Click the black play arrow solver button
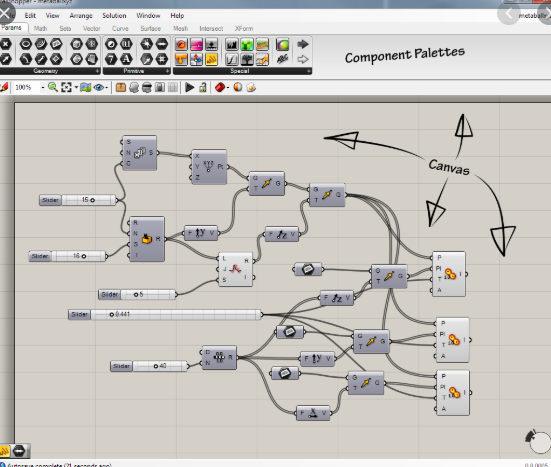The image size is (551, 467). [x=190, y=87]
